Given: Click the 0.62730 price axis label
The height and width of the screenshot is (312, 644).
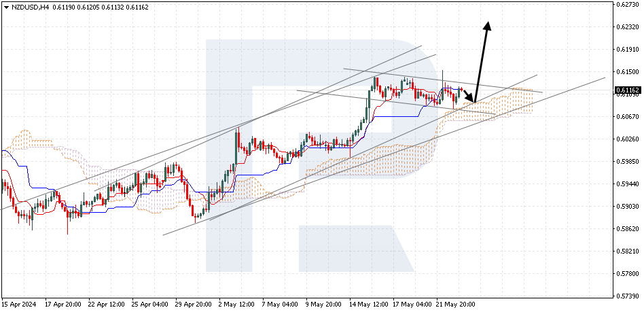Looking at the screenshot, I should click(628, 5).
